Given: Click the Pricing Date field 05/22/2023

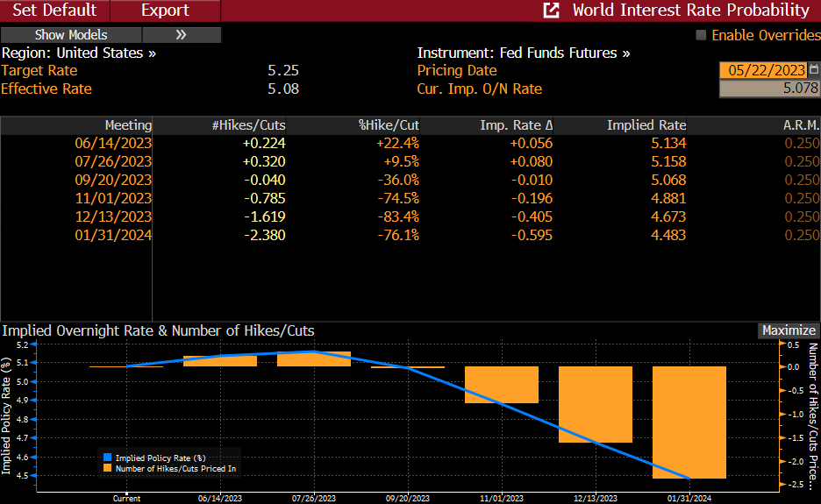Looking at the screenshot, I should pos(763,70).
